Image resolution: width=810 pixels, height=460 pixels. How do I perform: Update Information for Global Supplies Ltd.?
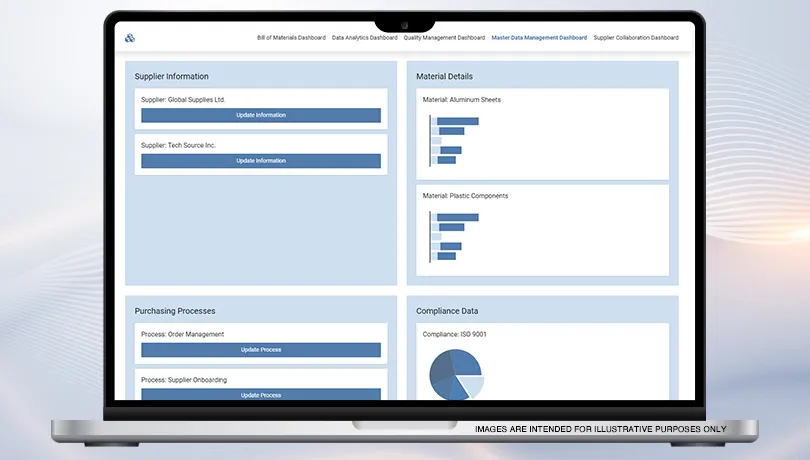pyautogui.click(x=261, y=115)
